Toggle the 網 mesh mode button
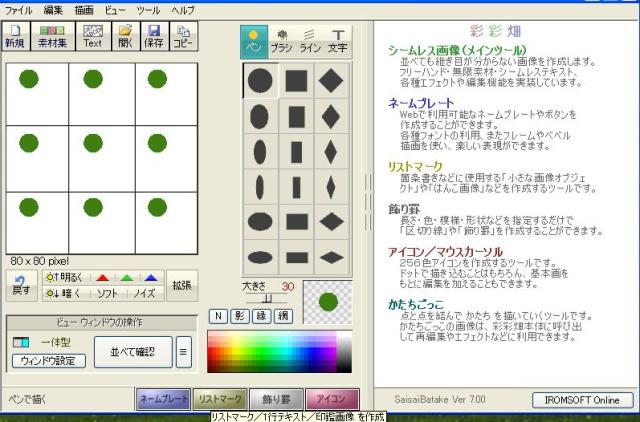Image resolution: width=640 pixels, height=422 pixels. (x=284, y=316)
